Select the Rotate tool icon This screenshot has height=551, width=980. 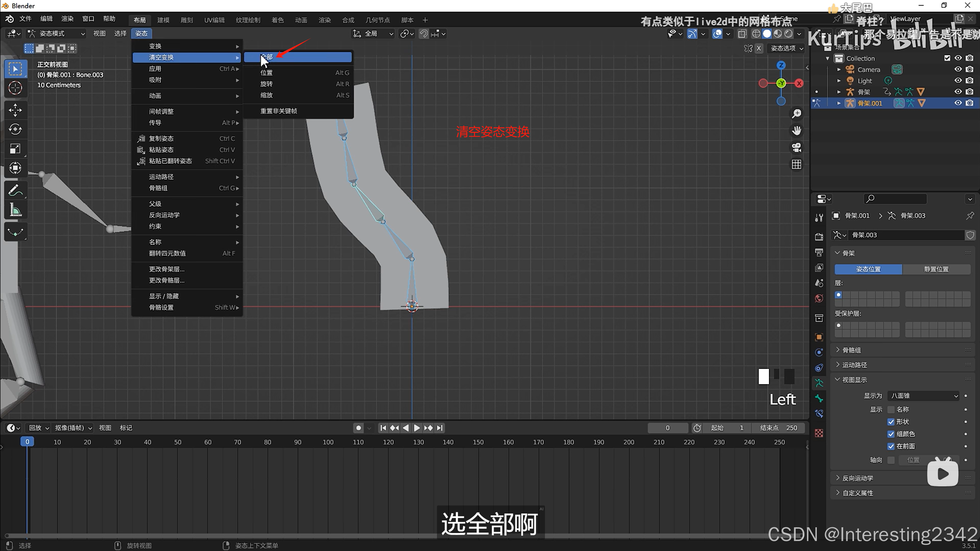15,129
